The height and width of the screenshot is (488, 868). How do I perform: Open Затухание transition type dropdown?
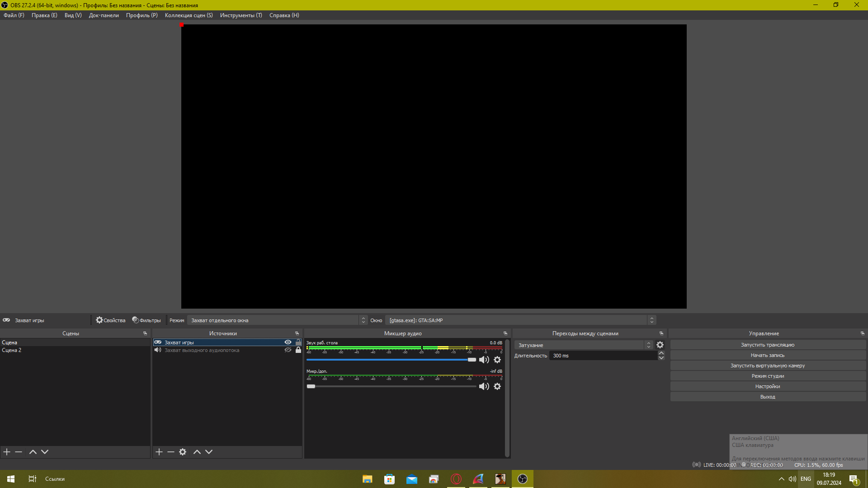584,345
